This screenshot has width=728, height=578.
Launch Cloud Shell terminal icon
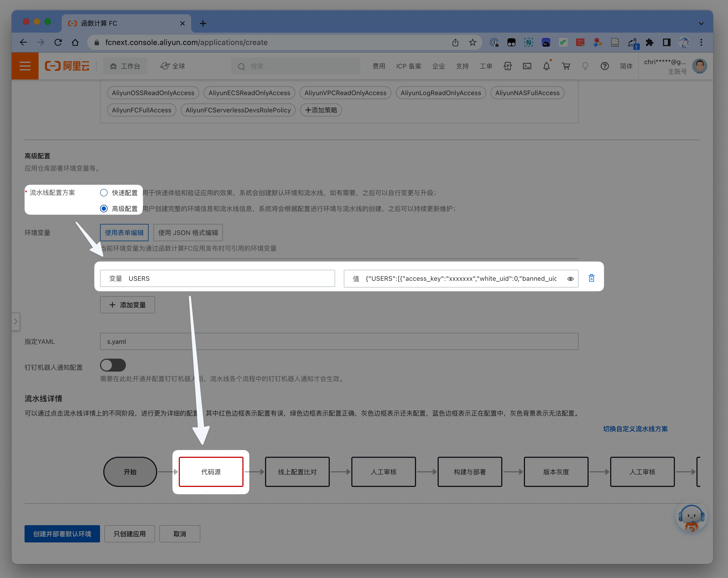(x=527, y=66)
